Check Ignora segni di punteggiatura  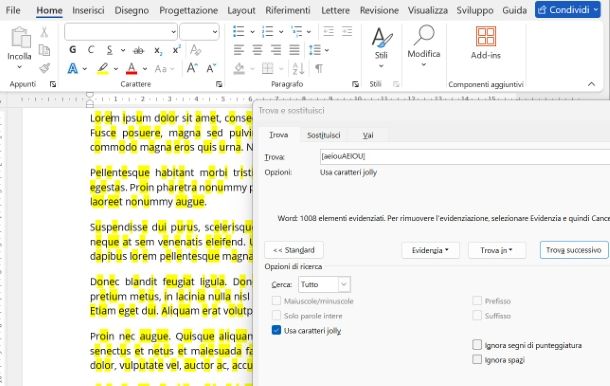coord(477,345)
